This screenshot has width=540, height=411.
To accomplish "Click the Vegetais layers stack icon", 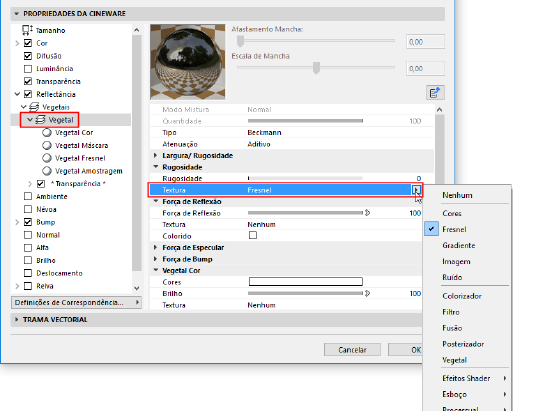I will click(x=34, y=107).
